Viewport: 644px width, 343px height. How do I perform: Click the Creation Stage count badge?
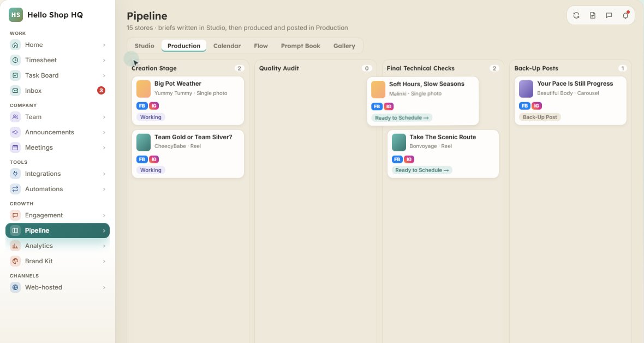click(239, 68)
